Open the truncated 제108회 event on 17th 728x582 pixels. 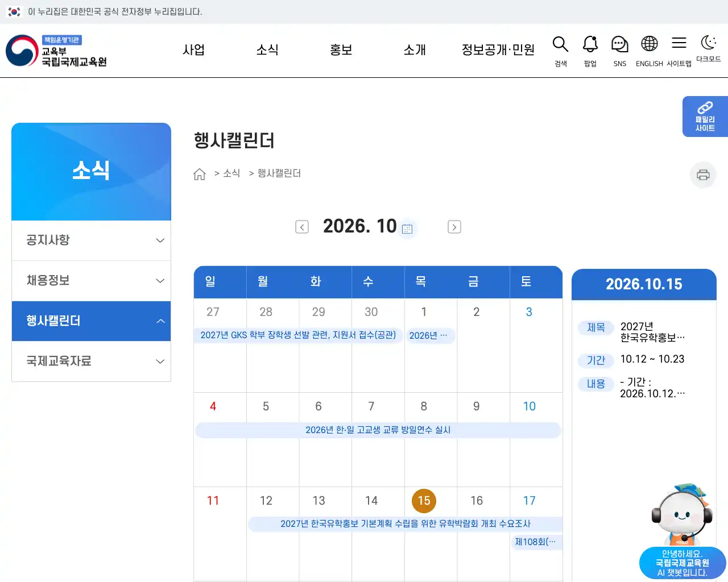pyautogui.click(x=536, y=542)
